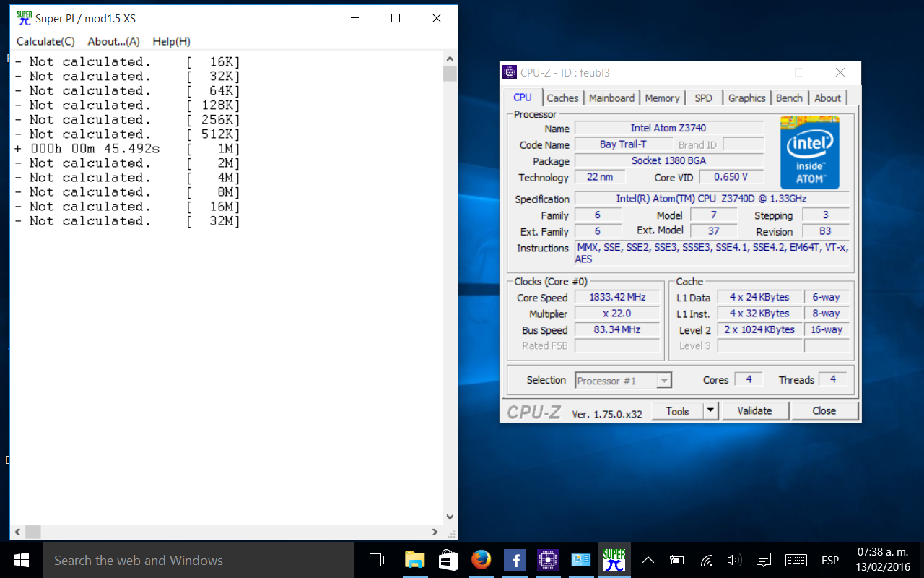Click the CPU-Z title bar icon
This screenshot has width=924, height=578.
[x=510, y=72]
